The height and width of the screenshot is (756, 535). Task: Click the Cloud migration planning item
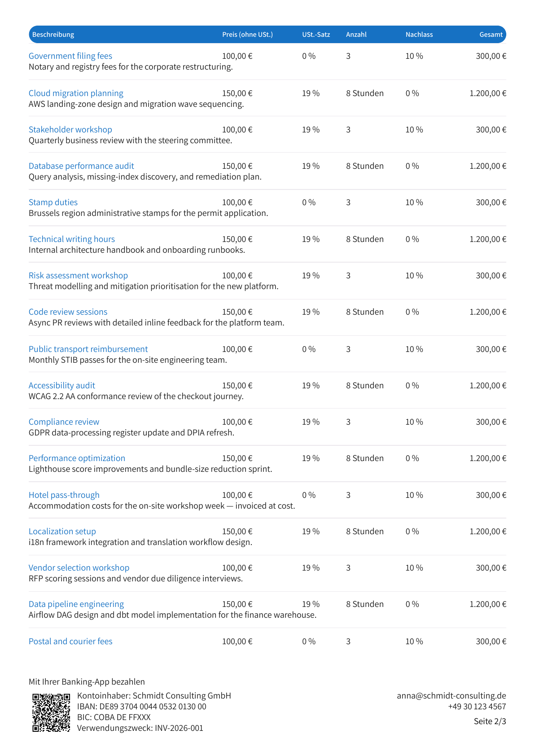[76, 93]
